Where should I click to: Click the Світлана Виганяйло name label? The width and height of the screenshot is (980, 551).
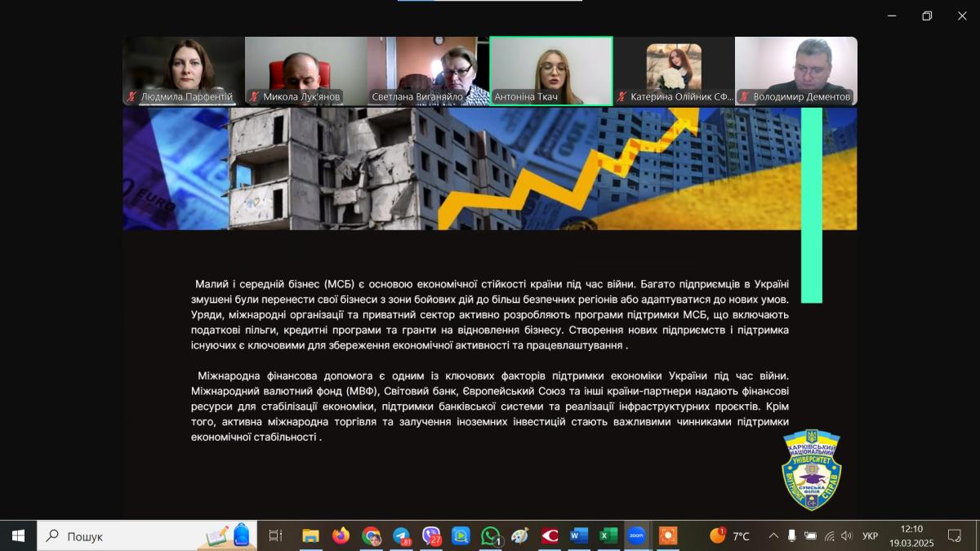417,96
